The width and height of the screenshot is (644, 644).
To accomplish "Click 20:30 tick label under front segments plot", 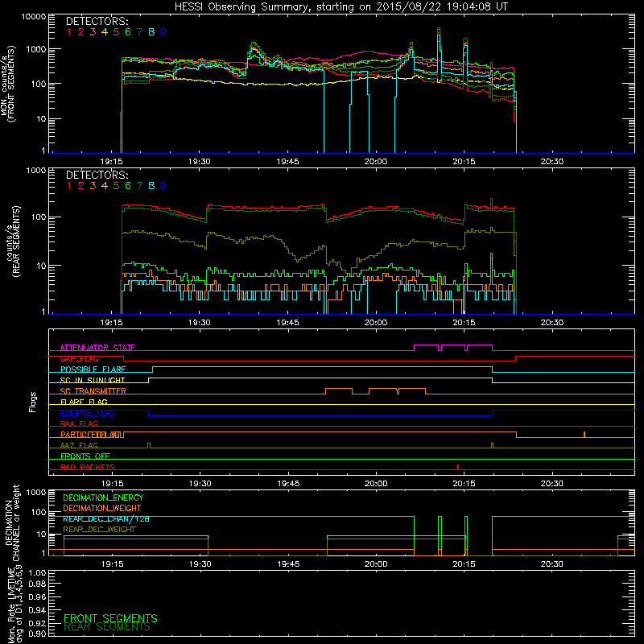I will point(551,162).
